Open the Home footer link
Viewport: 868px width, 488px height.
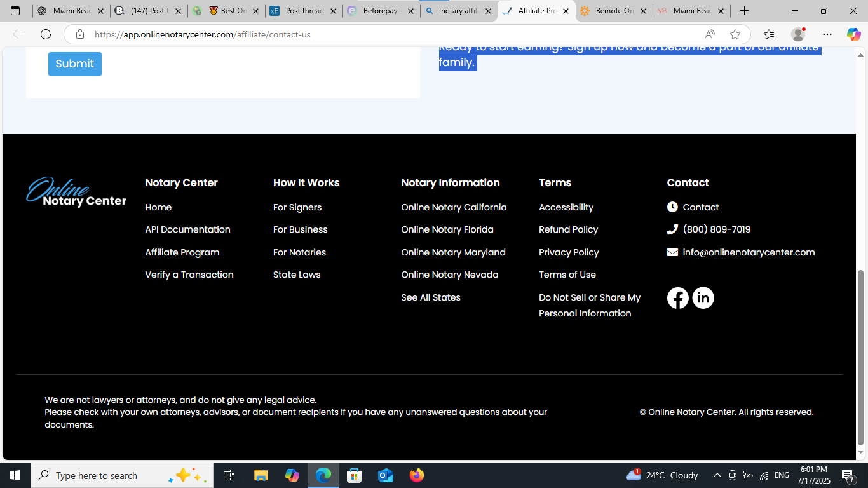158,207
